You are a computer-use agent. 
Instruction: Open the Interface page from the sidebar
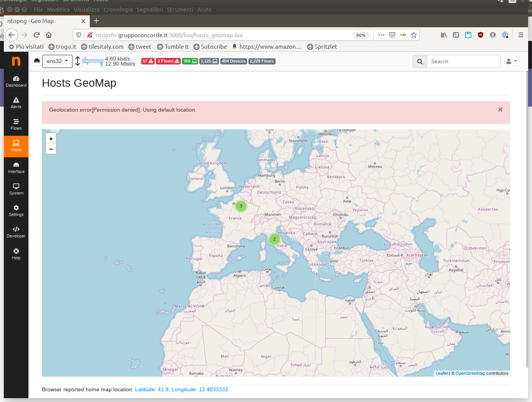(x=16, y=168)
